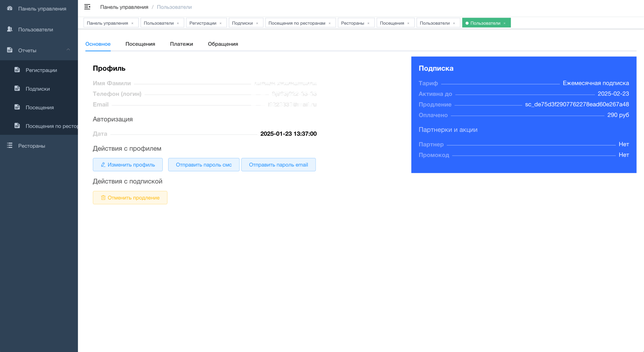This screenshot has width=644, height=352.
Task: Click Панель управления breadcrumb link
Action: pos(124,7)
